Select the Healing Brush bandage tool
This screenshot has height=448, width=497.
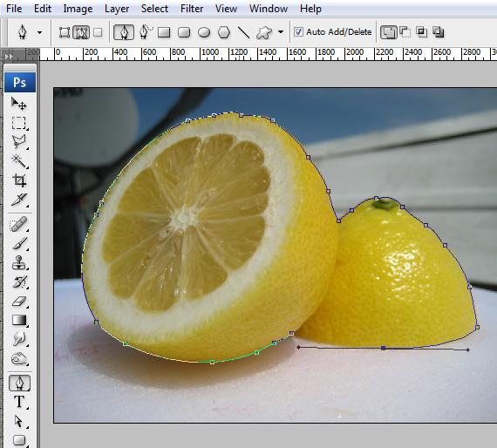[x=19, y=224]
